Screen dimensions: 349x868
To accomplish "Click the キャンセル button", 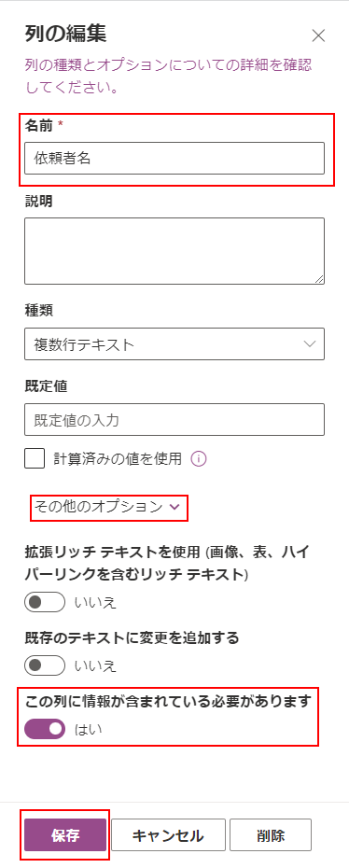I will (x=168, y=834).
